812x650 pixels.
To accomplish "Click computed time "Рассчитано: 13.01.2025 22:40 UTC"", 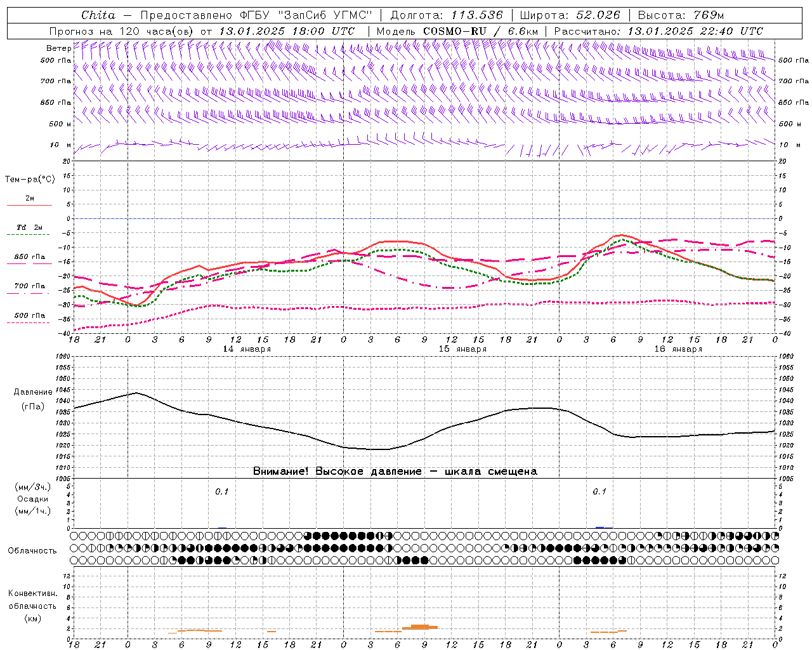I will 658,31.
